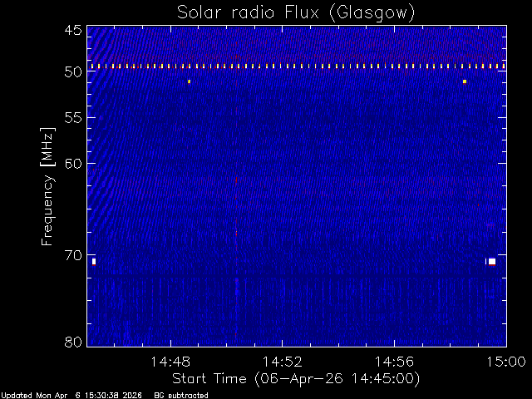Click the Updated timestamp text at bottom
The image size is (532, 399).
(71, 396)
